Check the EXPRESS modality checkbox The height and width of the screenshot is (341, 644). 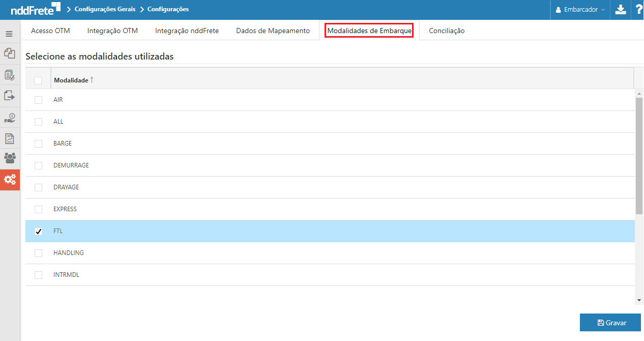(x=38, y=210)
